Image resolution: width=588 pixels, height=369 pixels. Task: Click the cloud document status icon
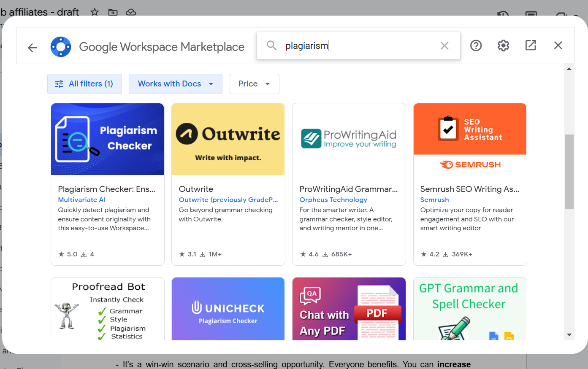[131, 12]
